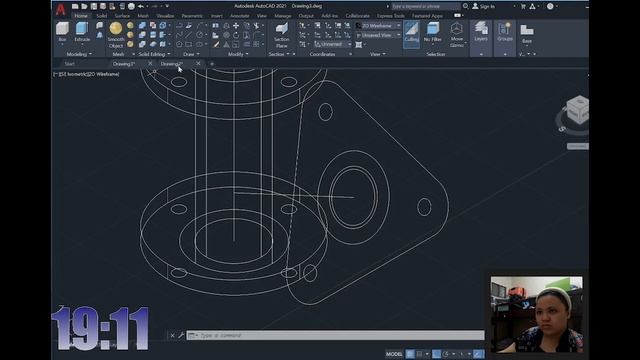Click the New file icon in quick access

(x=75, y=6)
